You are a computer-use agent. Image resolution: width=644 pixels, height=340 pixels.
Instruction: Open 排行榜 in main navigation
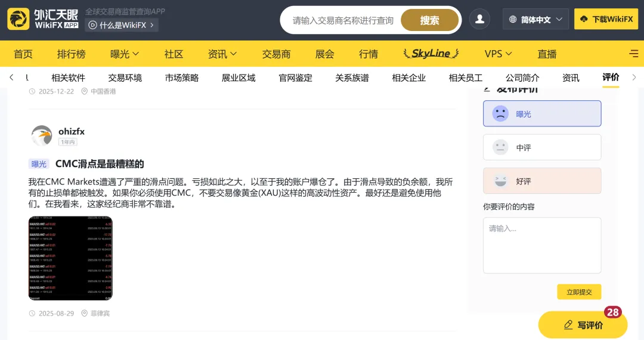pyautogui.click(x=71, y=54)
